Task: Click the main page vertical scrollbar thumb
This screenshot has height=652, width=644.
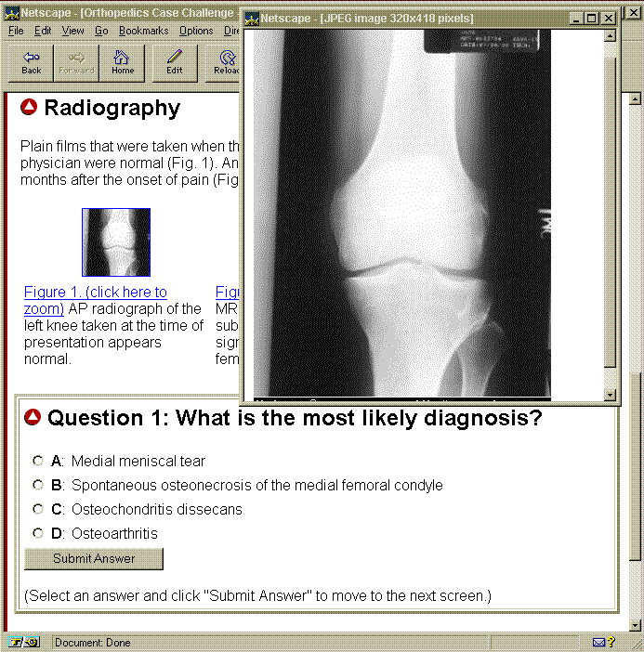Action: (635, 467)
